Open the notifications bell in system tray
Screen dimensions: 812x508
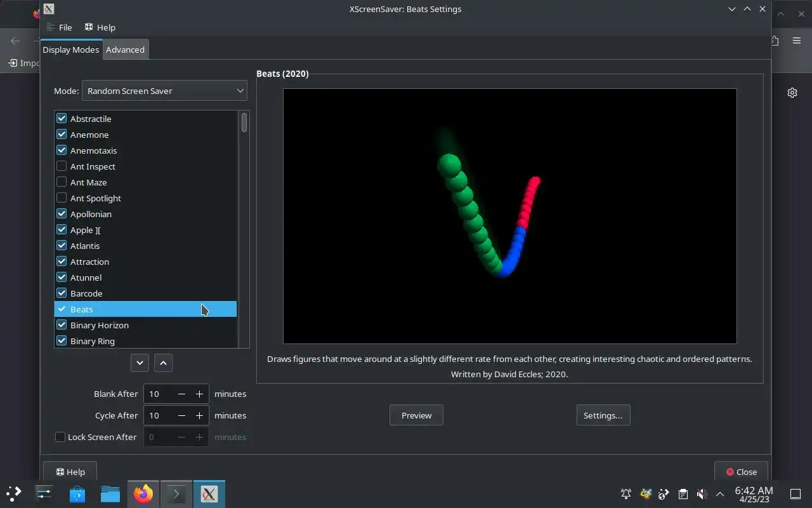tap(626, 493)
